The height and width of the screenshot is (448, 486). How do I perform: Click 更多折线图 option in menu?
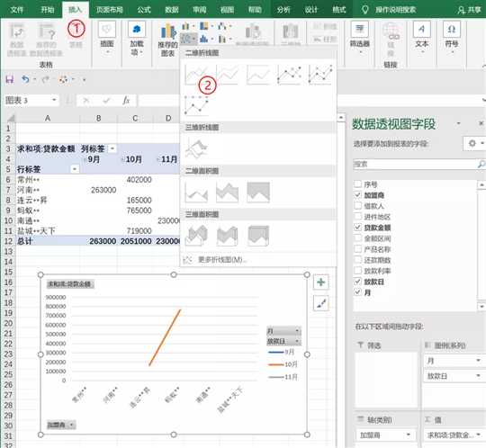[x=222, y=260]
